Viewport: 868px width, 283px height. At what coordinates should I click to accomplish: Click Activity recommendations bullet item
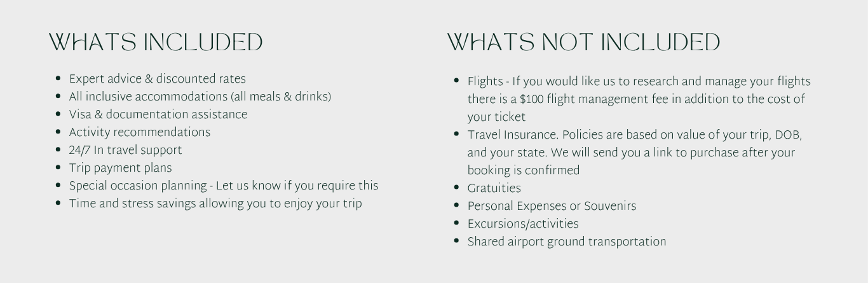(x=139, y=133)
